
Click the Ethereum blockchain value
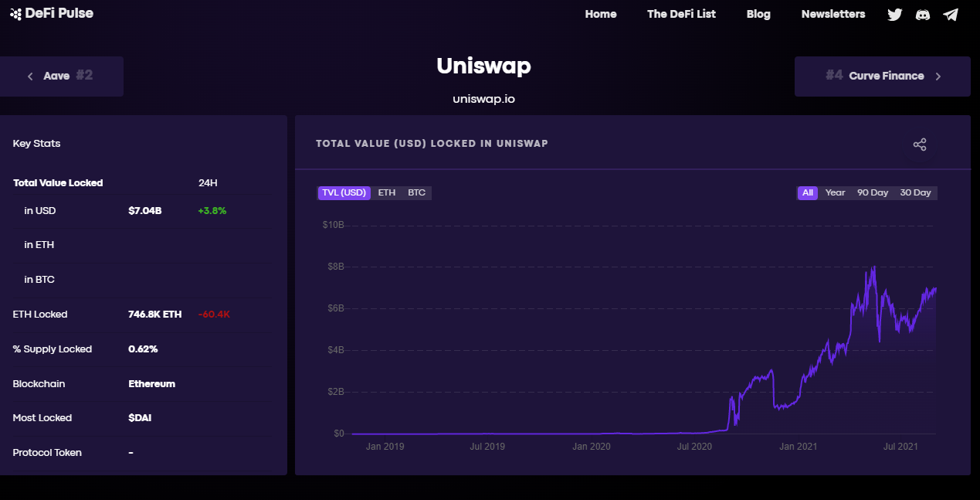pyautogui.click(x=151, y=384)
